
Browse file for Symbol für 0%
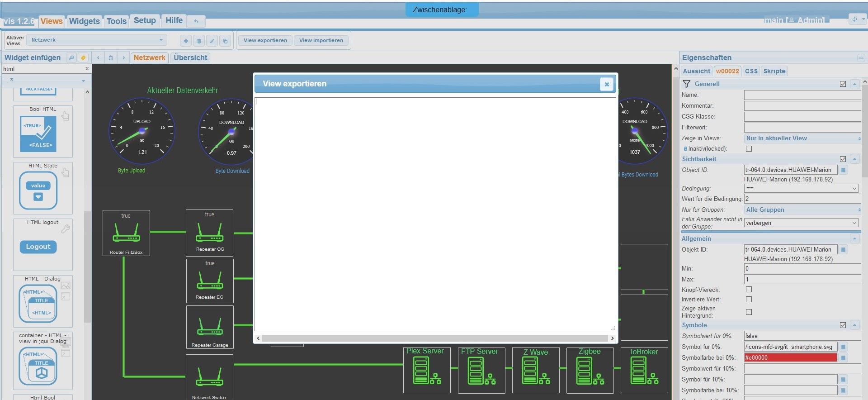tap(844, 347)
